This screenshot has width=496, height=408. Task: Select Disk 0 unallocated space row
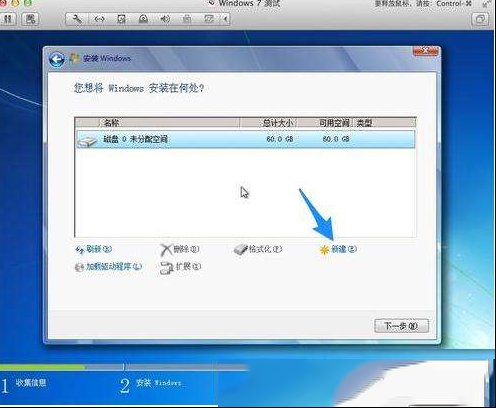tap(245, 139)
